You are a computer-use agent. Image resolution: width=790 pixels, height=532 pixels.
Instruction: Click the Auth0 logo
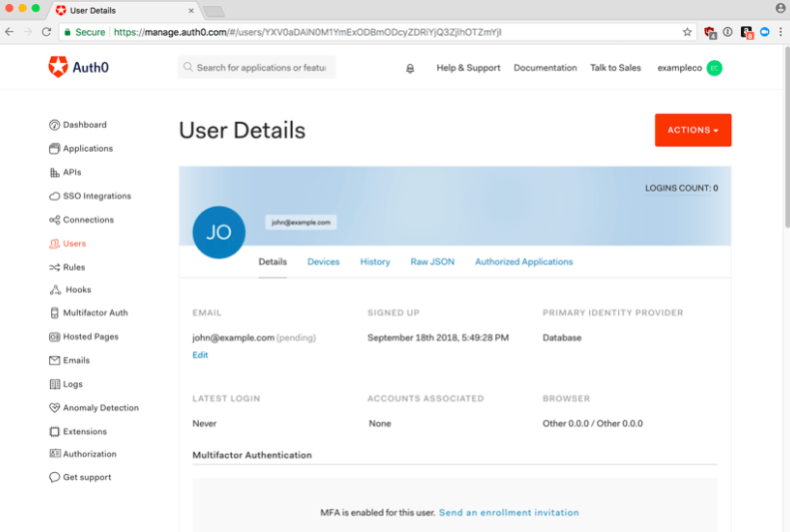coord(79,67)
